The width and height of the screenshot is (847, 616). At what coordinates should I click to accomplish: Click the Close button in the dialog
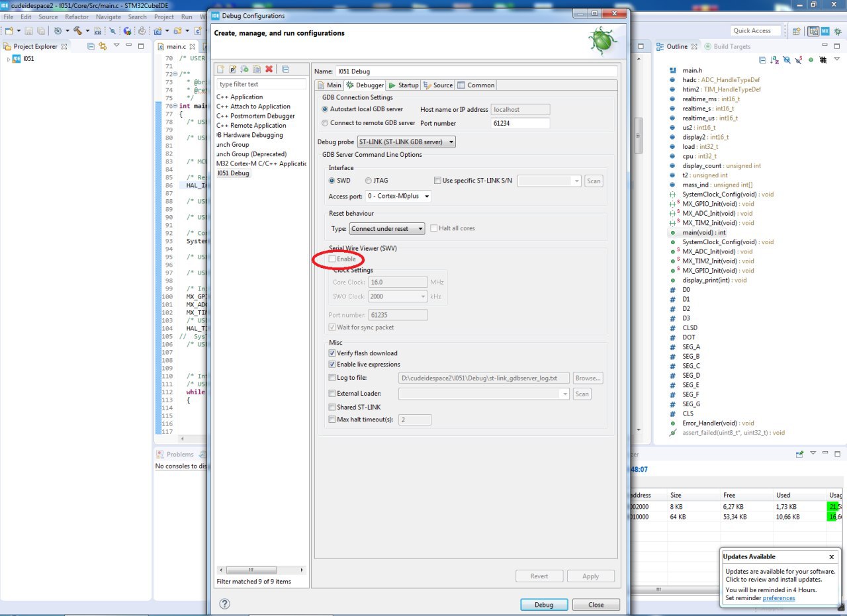pos(596,605)
